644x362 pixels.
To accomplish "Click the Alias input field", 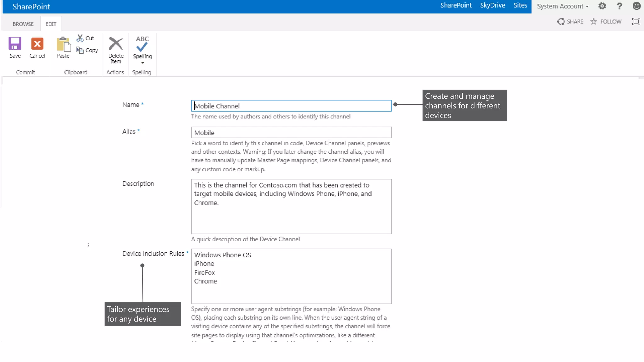I will coord(291,132).
